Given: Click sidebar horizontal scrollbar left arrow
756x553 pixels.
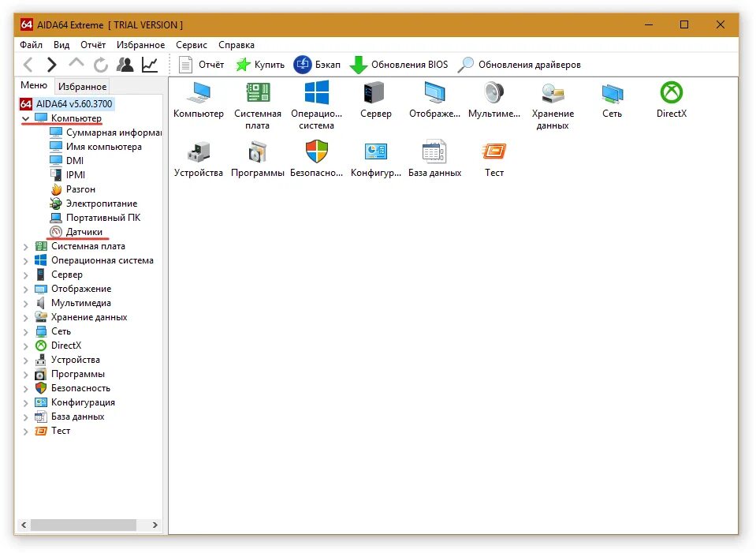Looking at the screenshot, I should (x=24, y=525).
